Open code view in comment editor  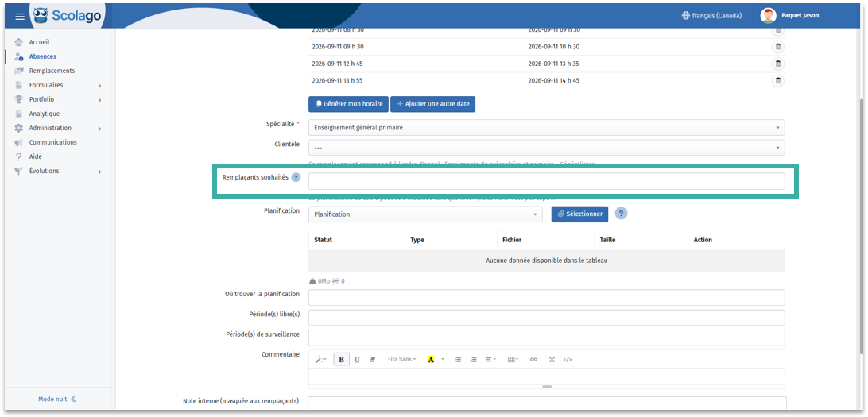tap(568, 360)
